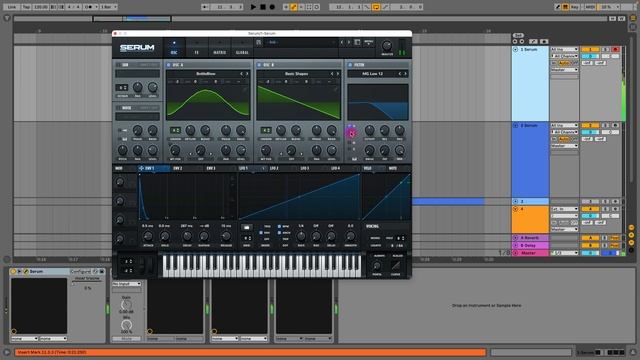Click previous filter type arrow
640x360 pixels.
pos(400,74)
